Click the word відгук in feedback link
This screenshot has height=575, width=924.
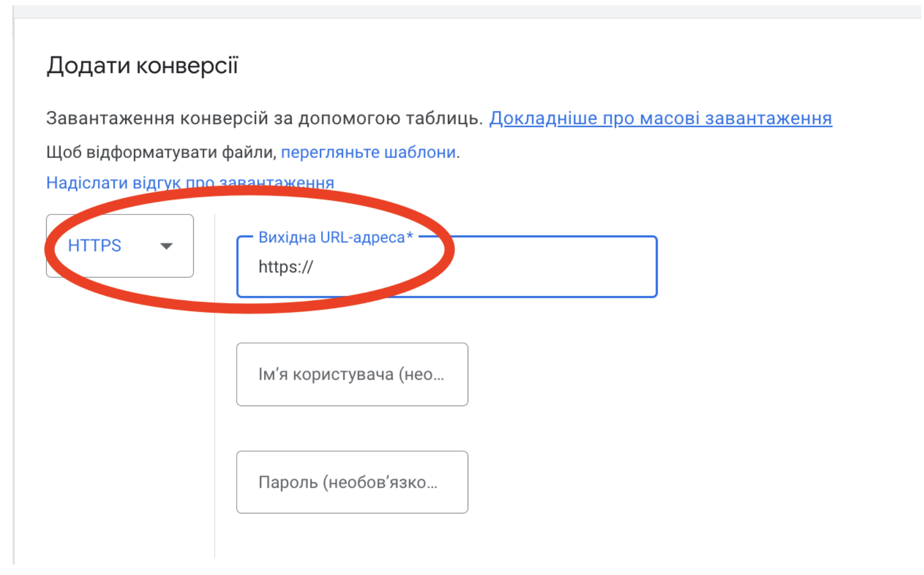[156, 182]
